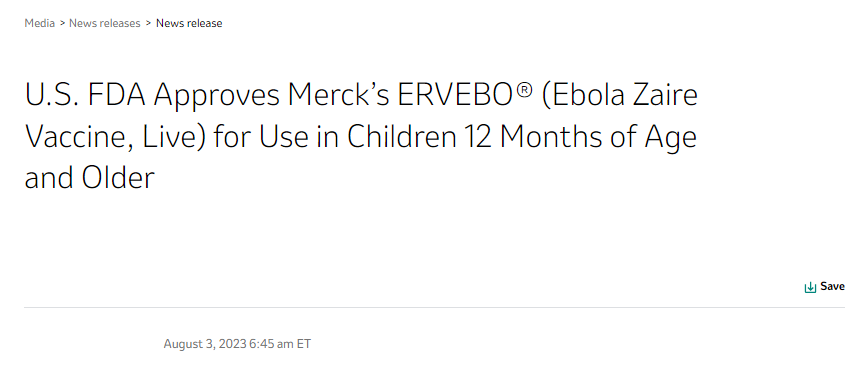This screenshot has width=855, height=369.
Task: Click the word Approves in the headline
Action: coord(216,96)
